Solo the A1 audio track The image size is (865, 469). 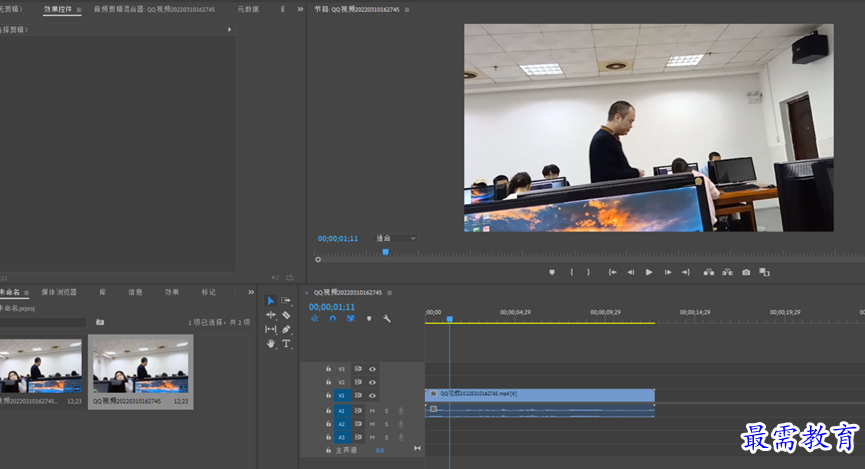386,411
